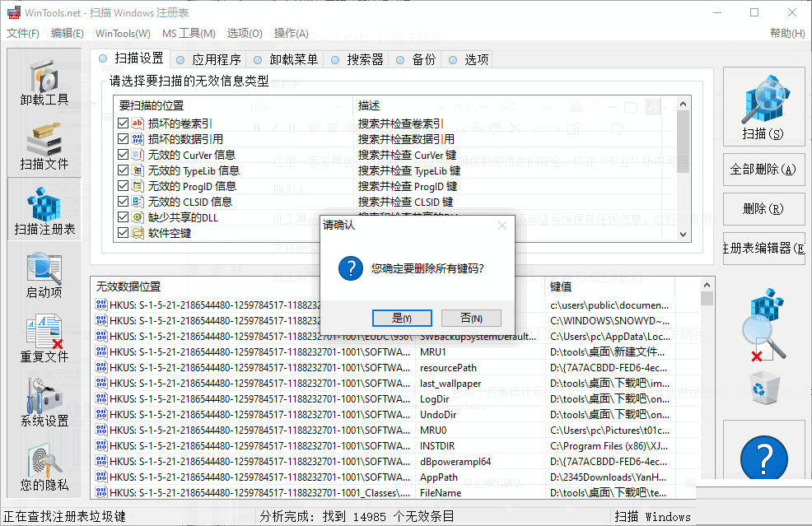Confirm deletion with 是(Y) button
This screenshot has width=812, height=526.
click(402, 318)
